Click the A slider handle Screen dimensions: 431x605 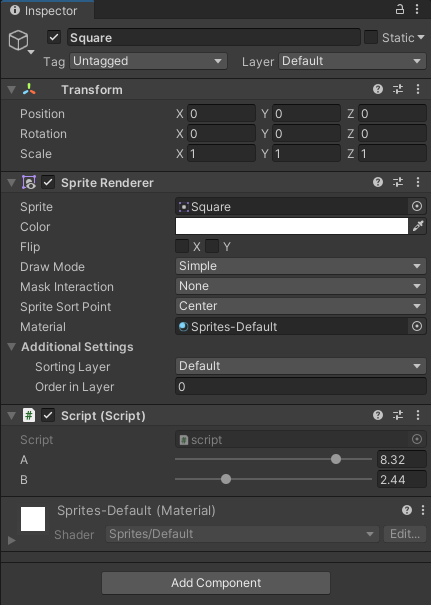[x=336, y=459]
